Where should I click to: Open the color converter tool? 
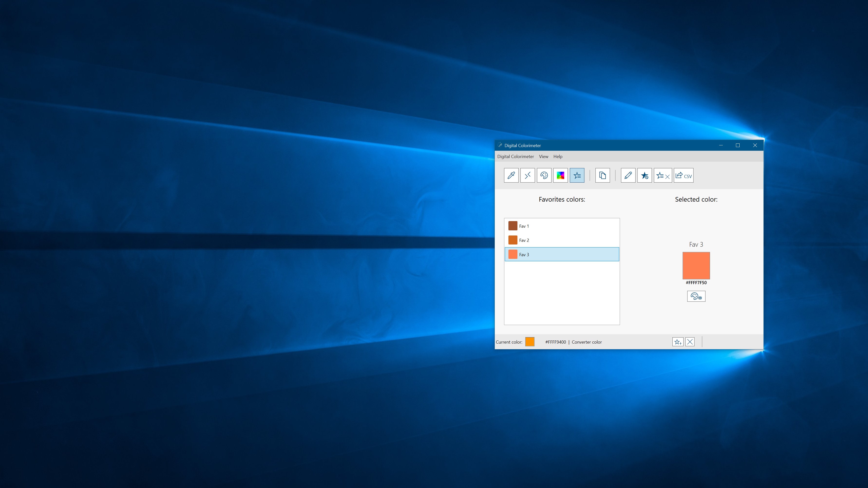(x=527, y=176)
